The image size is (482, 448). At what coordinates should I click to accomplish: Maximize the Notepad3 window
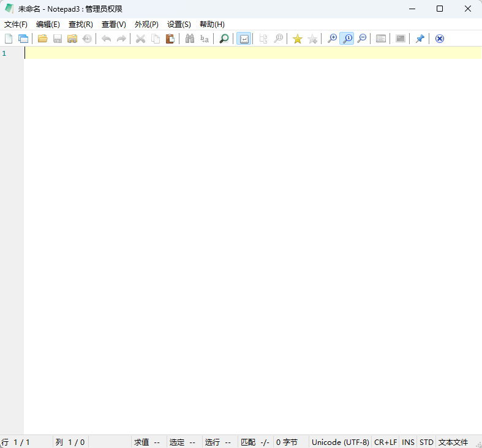pos(440,9)
